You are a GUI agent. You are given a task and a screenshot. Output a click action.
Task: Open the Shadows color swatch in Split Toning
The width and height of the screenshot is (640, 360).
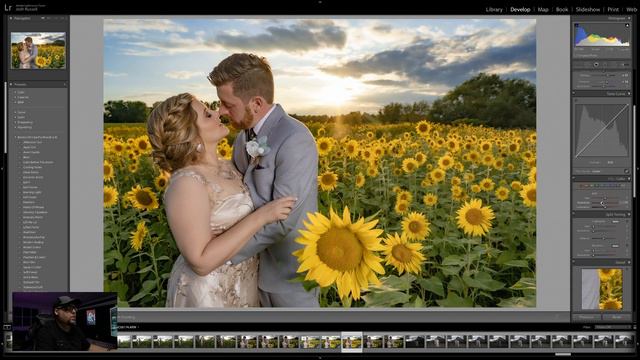tap(616, 246)
